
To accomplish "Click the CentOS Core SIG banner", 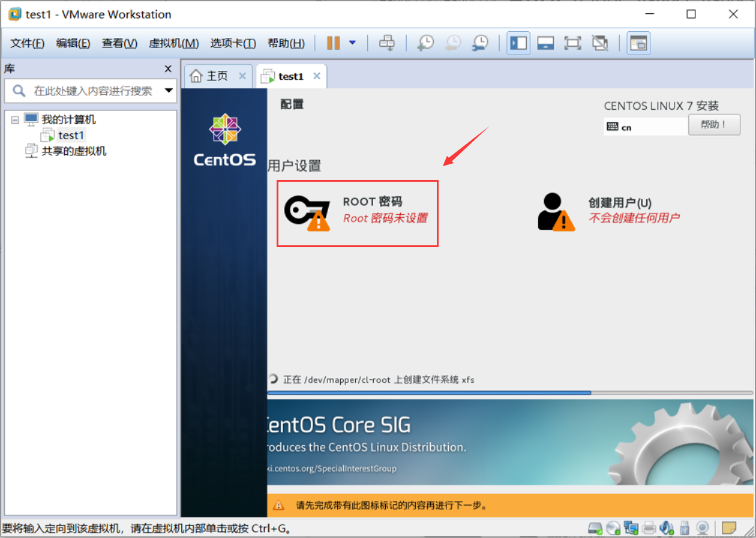I will click(x=510, y=442).
